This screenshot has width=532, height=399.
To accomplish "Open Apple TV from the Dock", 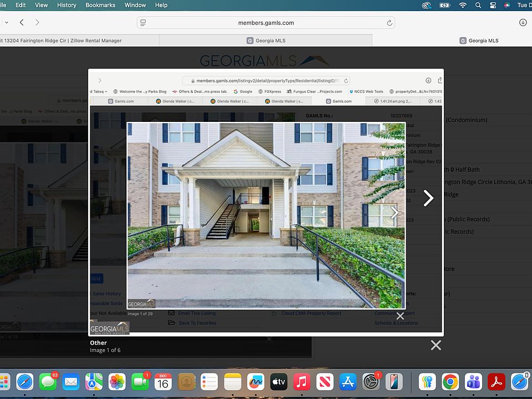I will pyautogui.click(x=279, y=382).
